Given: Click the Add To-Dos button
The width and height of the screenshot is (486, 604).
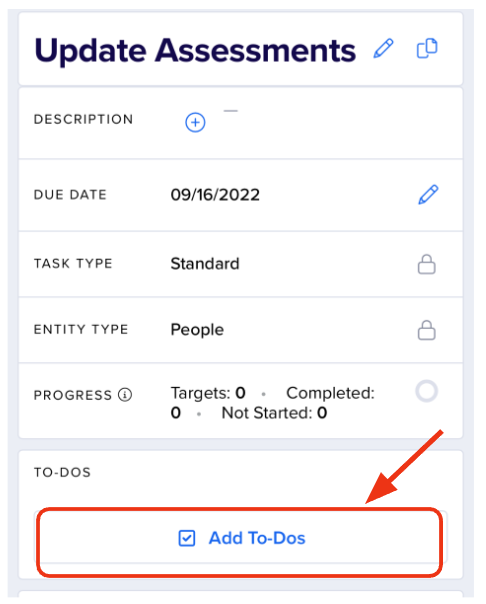Looking at the screenshot, I should tap(240, 538).
